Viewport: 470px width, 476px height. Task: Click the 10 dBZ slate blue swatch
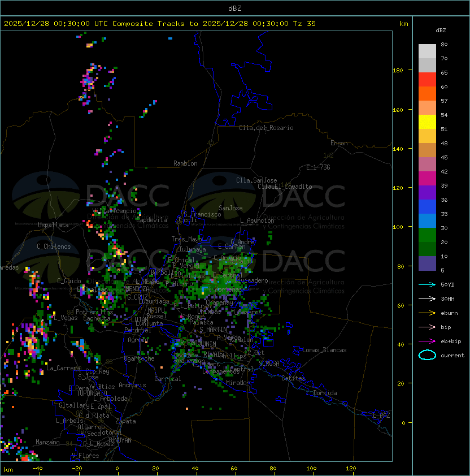(427, 263)
